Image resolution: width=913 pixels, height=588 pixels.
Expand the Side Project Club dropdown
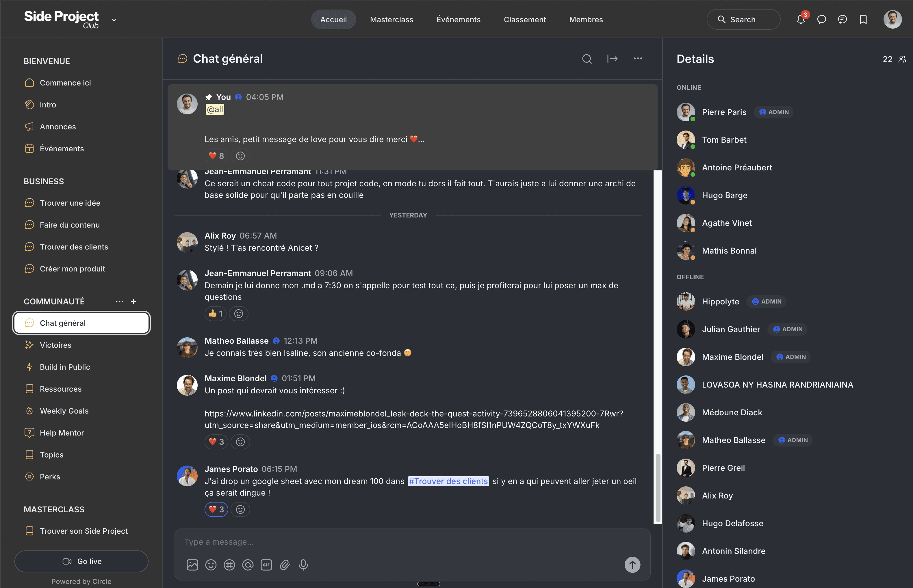[114, 20]
